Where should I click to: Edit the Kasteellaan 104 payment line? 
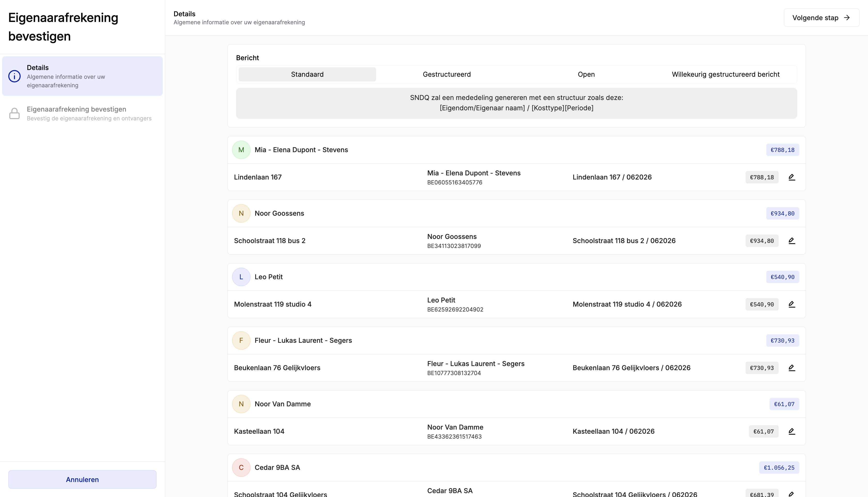point(792,431)
